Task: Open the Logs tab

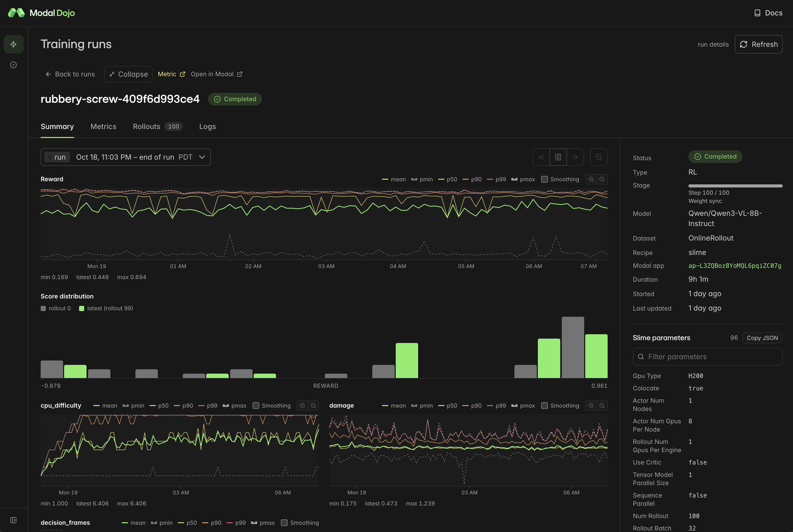Action: (x=207, y=126)
